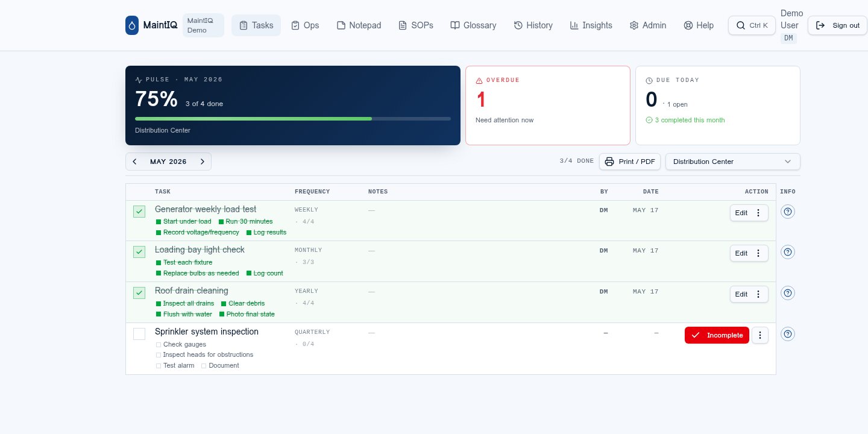Go to next month with right chevron
This screenshot has width=868, height=434.
tap(203, 162)
